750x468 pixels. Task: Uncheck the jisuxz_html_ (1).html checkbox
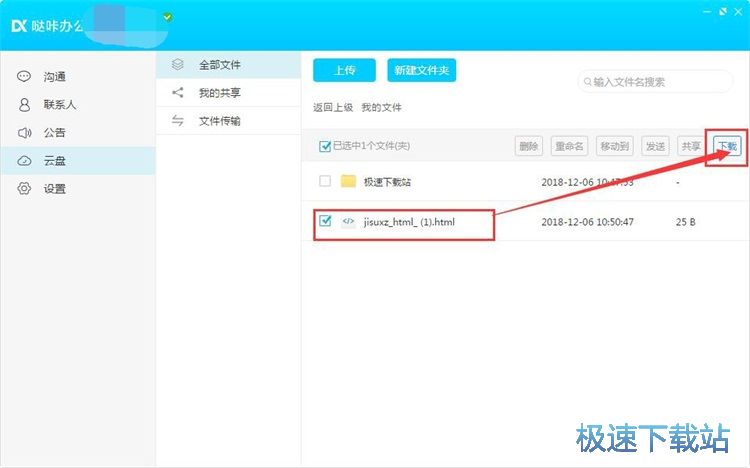(x=325, y=221)
